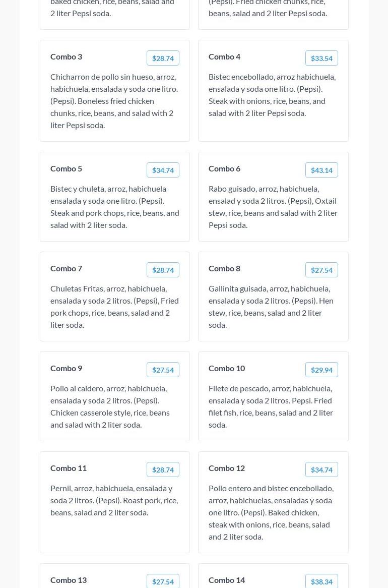Click the $29.94 price for Combo 10
The image size is (388, 588).
tap(321, 370)
